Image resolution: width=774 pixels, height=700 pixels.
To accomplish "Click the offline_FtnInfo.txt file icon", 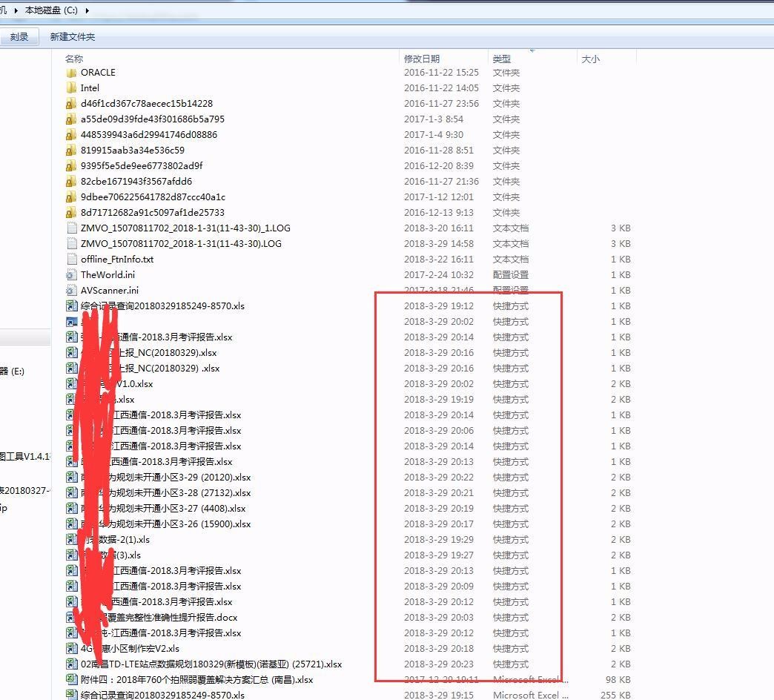I will click(72, 260).
